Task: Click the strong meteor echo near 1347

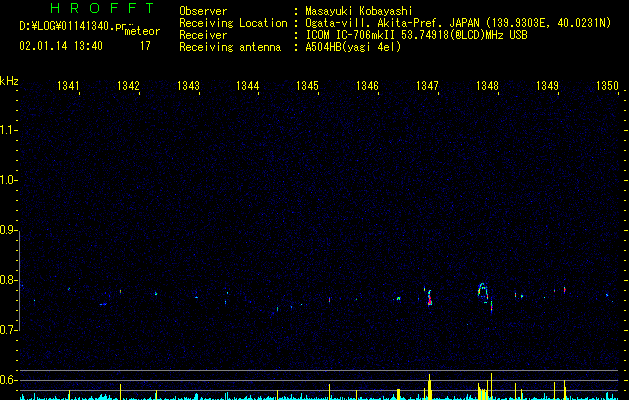Action: (430, 298)
